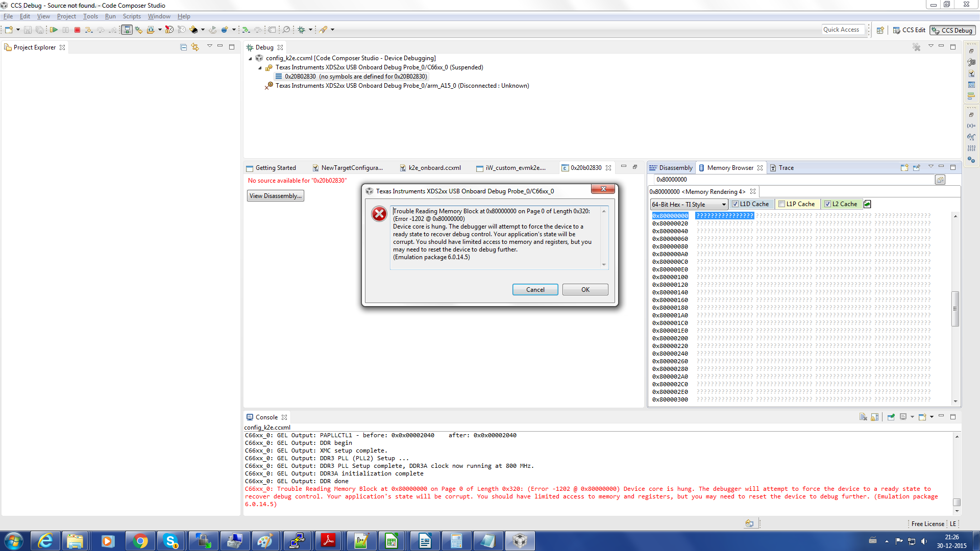Click the View Disassembly... button
Screen dimensions: 980x551
pos(276,196)
